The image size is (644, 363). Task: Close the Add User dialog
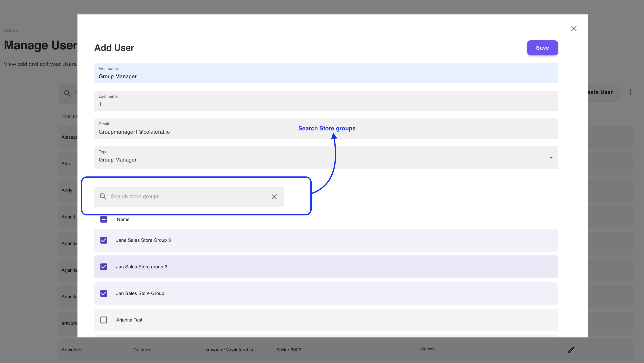coord(574,29)
